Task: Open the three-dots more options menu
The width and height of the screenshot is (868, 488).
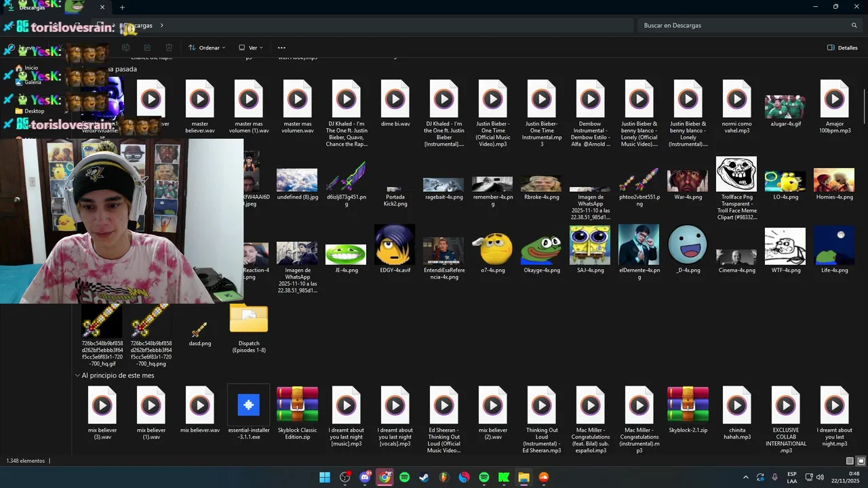Action: point(281,47)
